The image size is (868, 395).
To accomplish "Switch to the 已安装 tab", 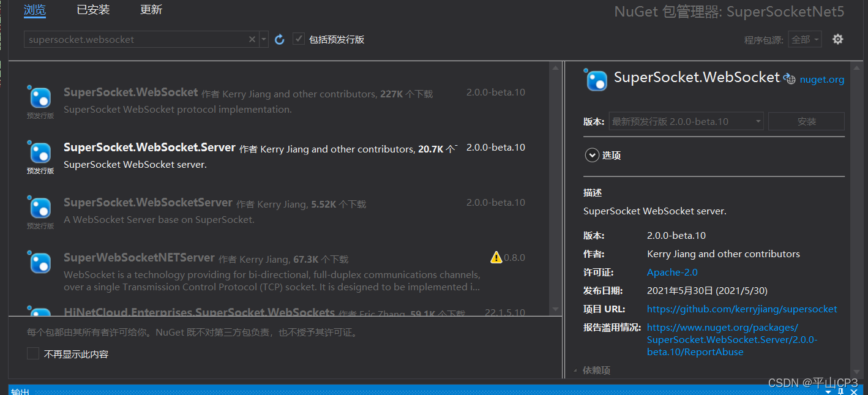I will 93,10.
